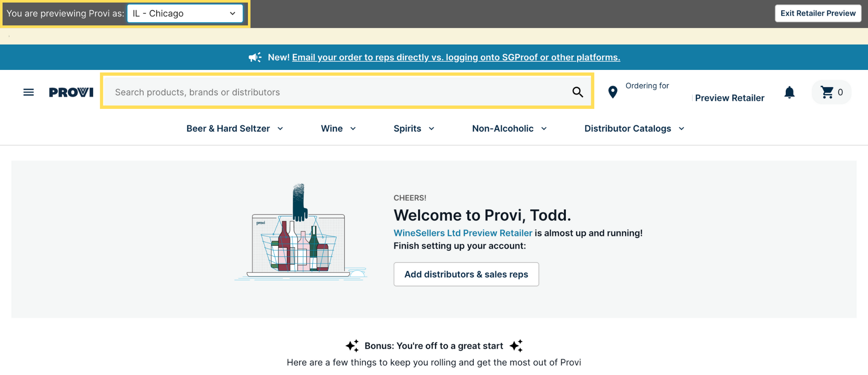Click the Preview Retailer account name
Viewport: 868px width, 375px height.
pyautogui.click(x=729, y=98)
